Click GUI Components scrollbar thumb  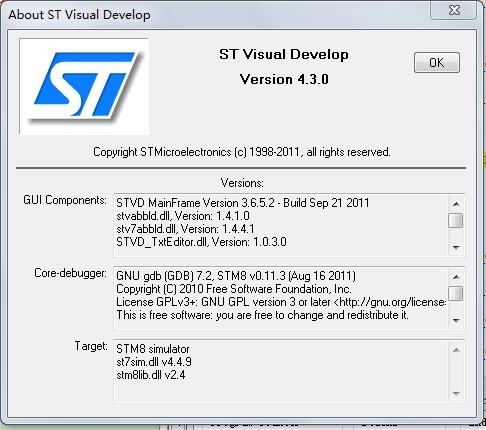(x=456, y=220)
